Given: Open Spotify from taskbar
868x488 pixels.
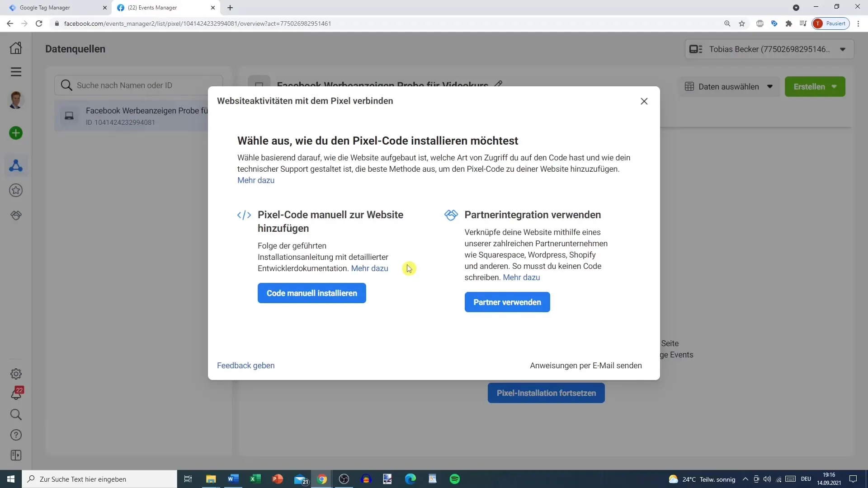Looking at the screenshot, I should coord(455,479).
